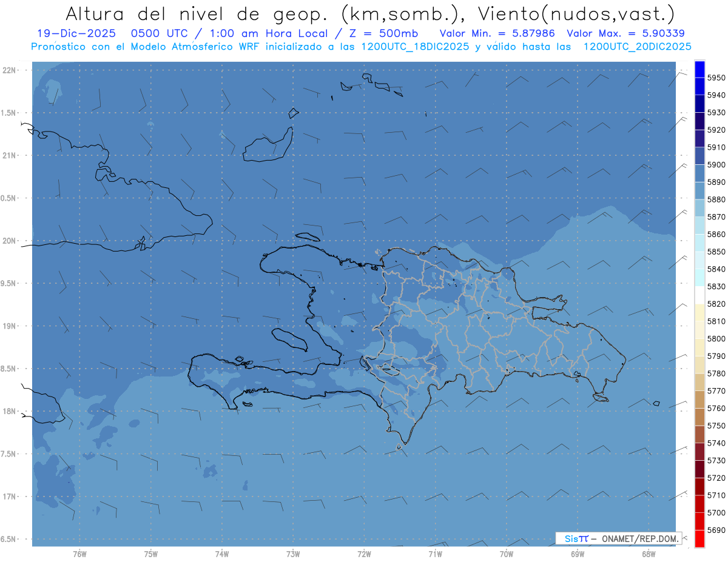Click the '8.5N' latitude label

[9, 369]
